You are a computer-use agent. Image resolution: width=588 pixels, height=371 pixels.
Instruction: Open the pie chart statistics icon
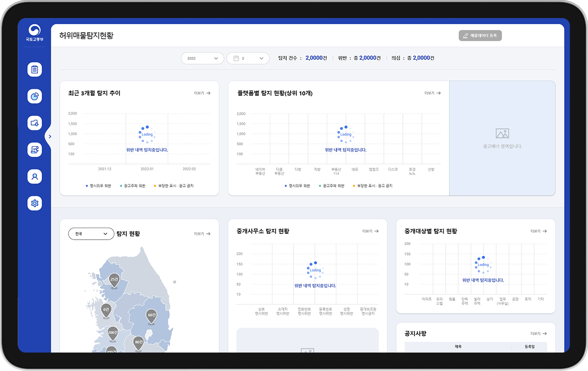tap(35, 96)
